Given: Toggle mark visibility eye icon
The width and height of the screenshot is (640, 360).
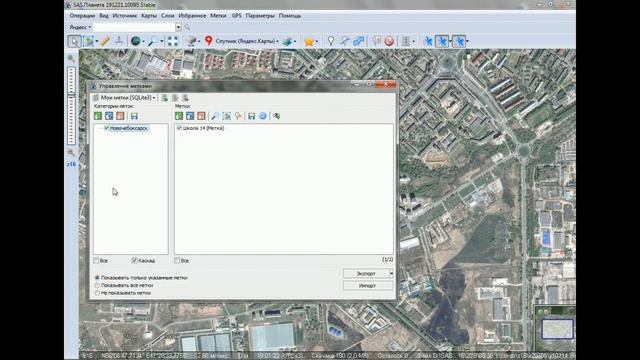Looking at the screenshot, I should coord(276,116).
